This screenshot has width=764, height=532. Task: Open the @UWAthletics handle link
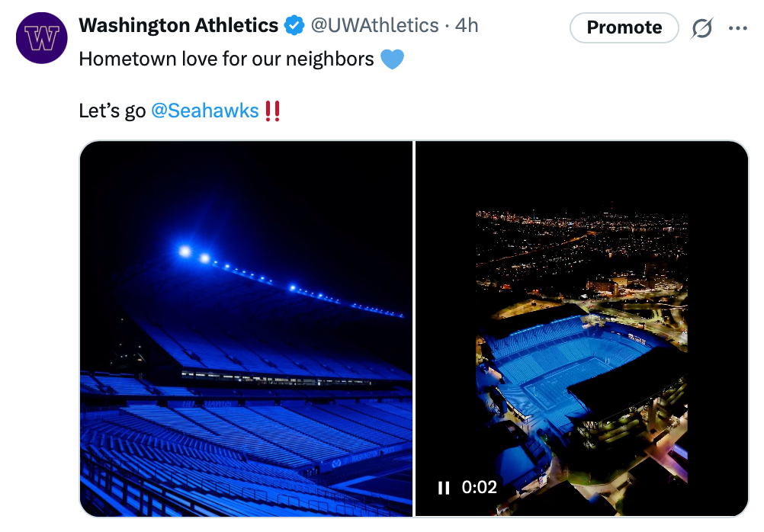[374, 26]
